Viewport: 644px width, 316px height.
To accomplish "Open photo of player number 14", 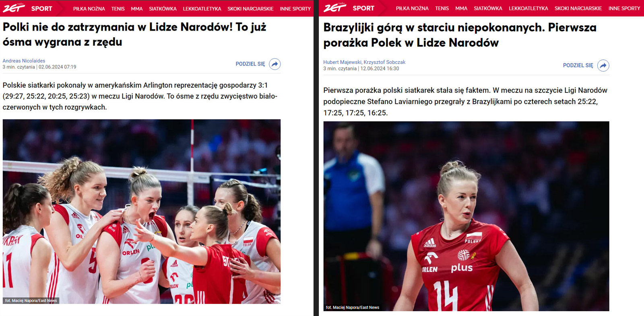I will 466,216.
